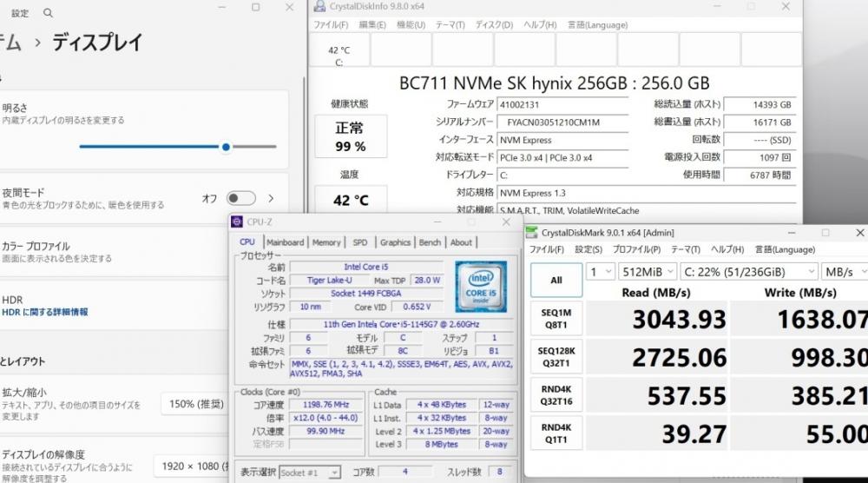Open ファイル(F) menu in CrystalDiskInfo

(x=331, y=25)
